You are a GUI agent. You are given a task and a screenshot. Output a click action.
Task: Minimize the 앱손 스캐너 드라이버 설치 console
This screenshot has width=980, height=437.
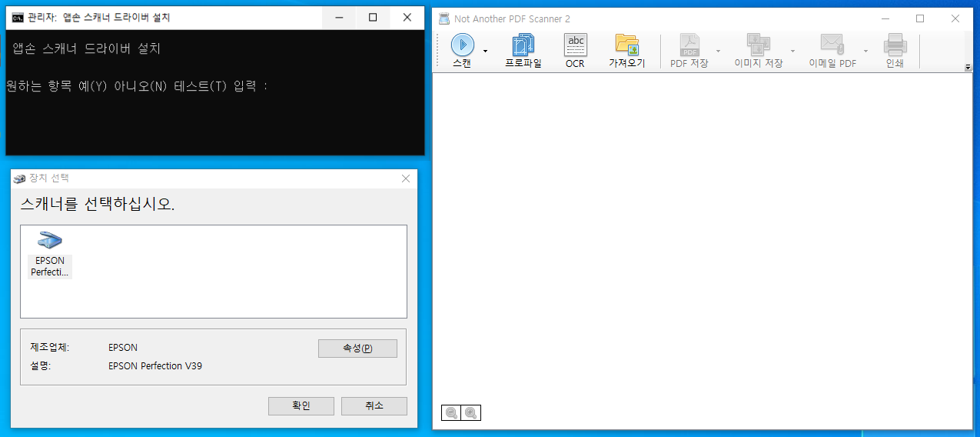tap(337, 17)
